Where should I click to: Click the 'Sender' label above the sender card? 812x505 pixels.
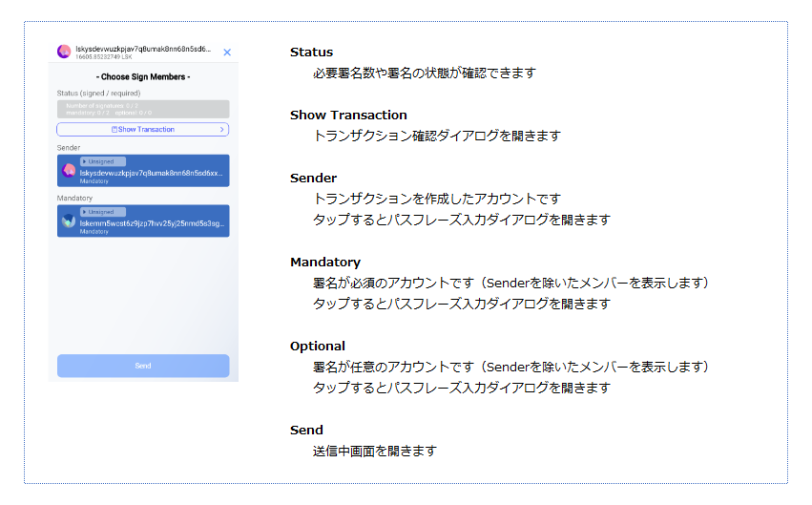click(x=69, y=148)
